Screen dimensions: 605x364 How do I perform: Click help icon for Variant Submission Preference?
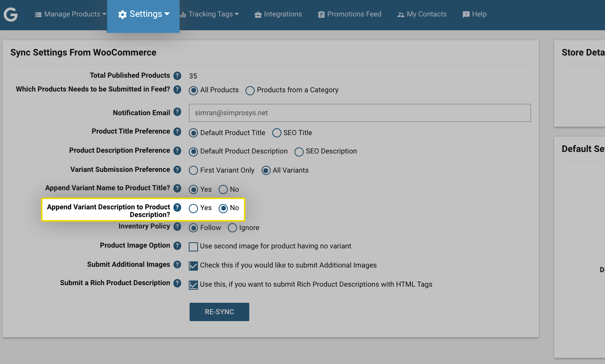[177, 169]
